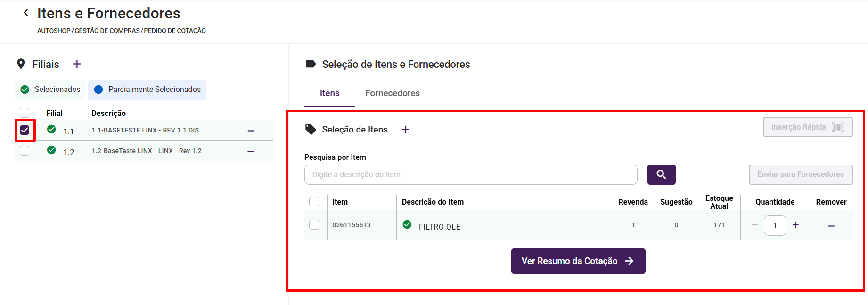Uncheck the 1.1-BASETESTE LINX filial checkbox
This screenshot has width=868, height=305.
pyautogui.click(x=25, y=130)
